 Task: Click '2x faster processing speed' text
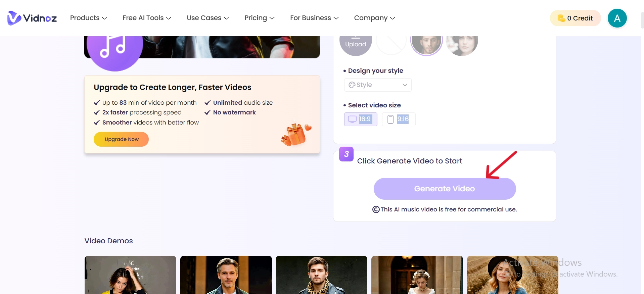pos(142,112)
